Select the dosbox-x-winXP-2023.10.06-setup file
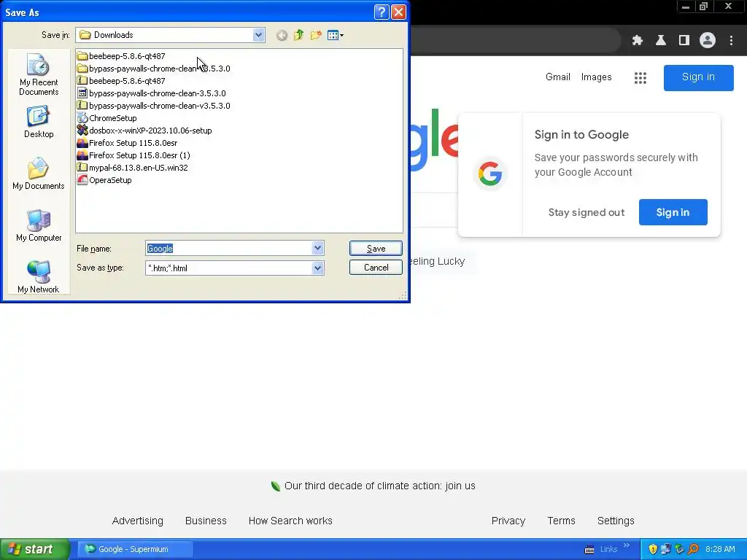The width and height of the screenshot is (747, 560). tap(145, 131)
